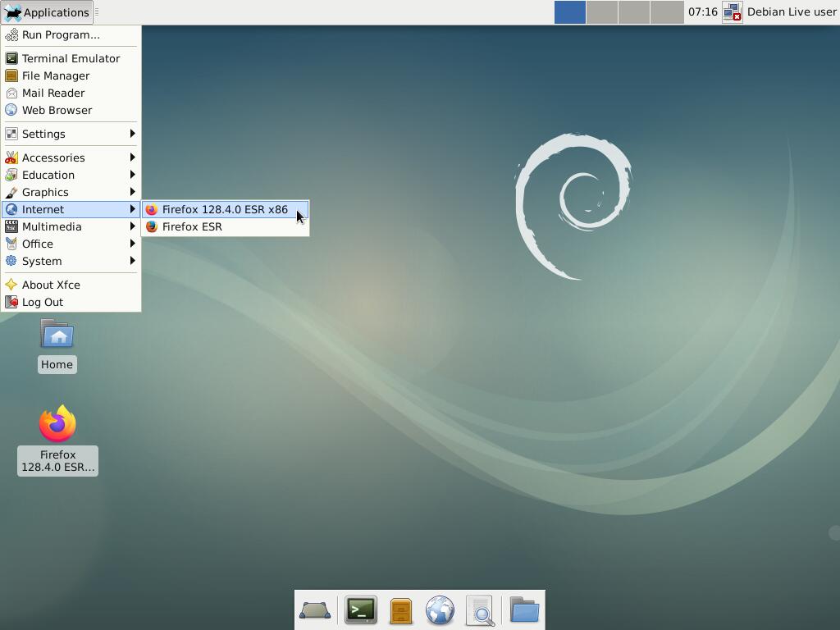Open the Application Finder magnifier dock icon
Image resolution: width=840 pixels, height=630 pixels.
pyautogui.click(x=480, y=610)
